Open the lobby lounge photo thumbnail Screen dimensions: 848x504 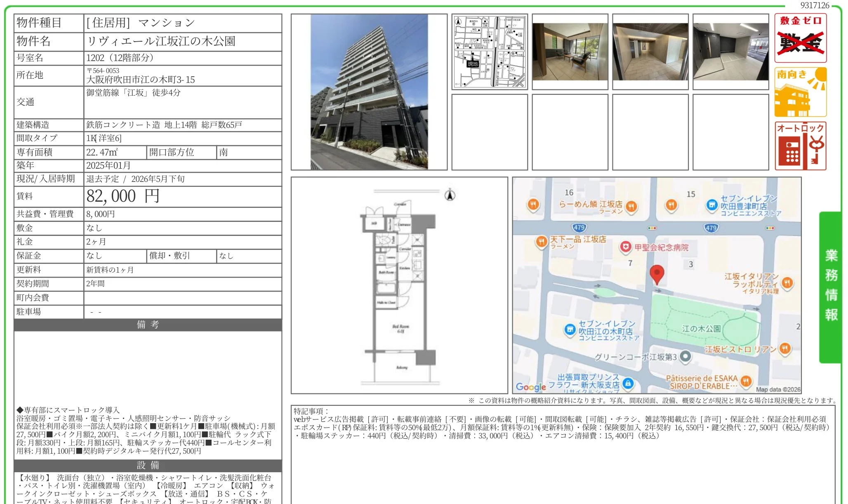pyautogui.click(x=570, y=52)
